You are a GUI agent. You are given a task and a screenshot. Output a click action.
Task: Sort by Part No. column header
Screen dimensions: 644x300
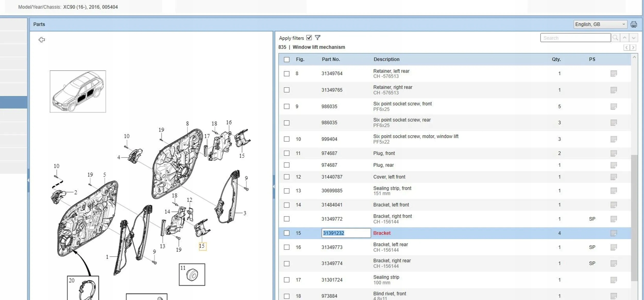pos(331,59)
